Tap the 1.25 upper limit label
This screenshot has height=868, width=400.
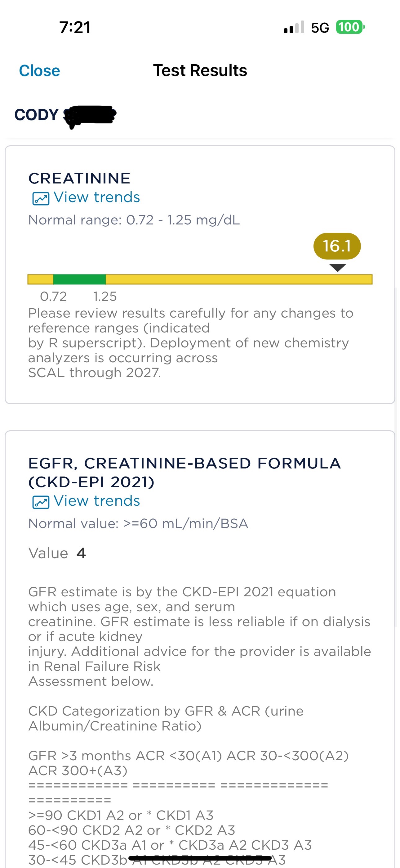click(105, 296)
